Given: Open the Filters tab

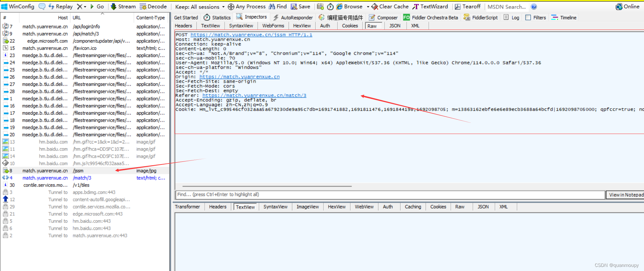Looking at the screenshot, I should click(x=536, y=18).
